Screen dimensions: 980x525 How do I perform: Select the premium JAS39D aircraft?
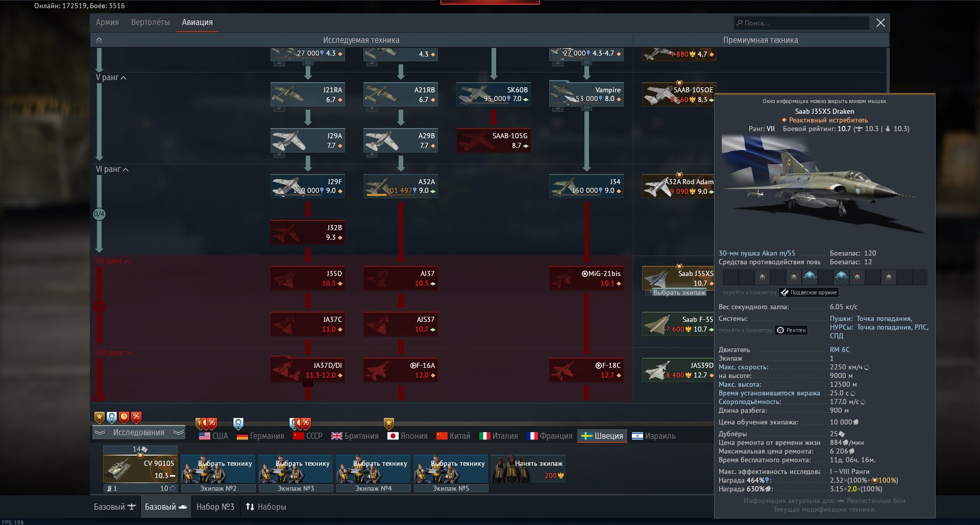[678, 370]
